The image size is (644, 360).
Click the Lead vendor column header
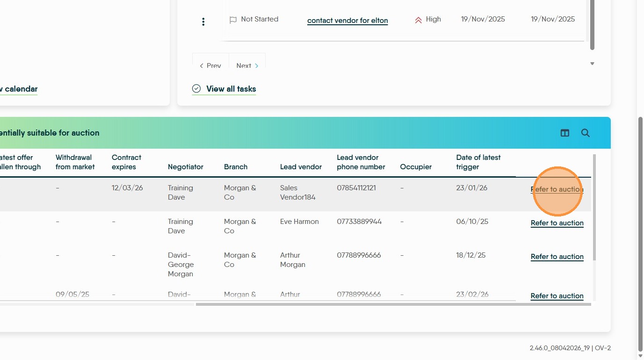coord(301,167)
